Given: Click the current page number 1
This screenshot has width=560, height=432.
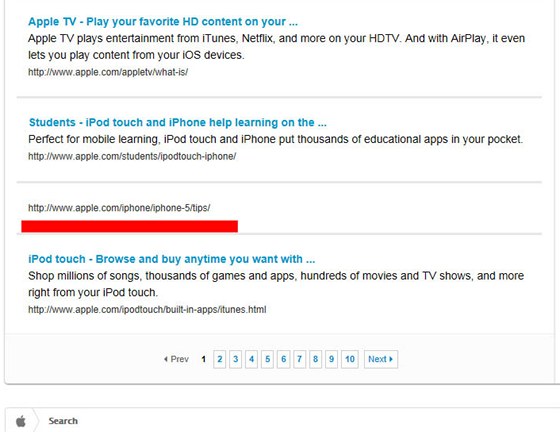Looking at the screenshot, I should click(x=204, y=359).
